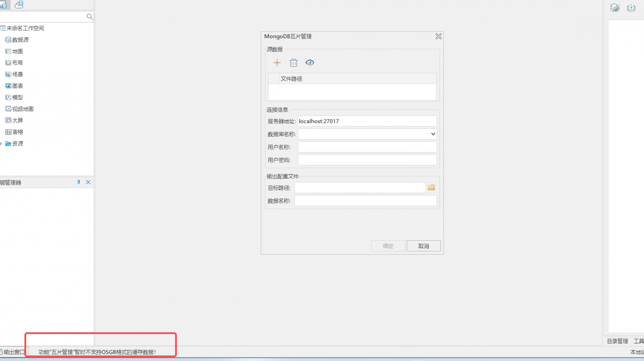
Task: Open the 输出窗口 tab
Action: coord(13,352)
